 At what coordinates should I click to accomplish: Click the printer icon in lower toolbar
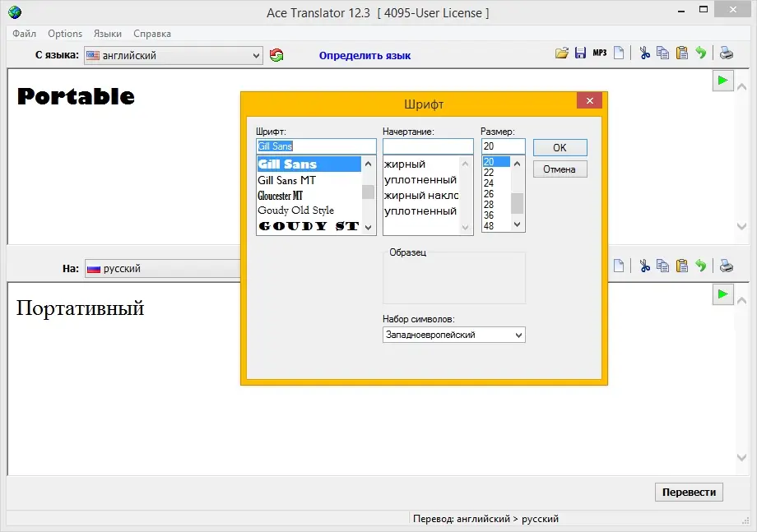726,266
